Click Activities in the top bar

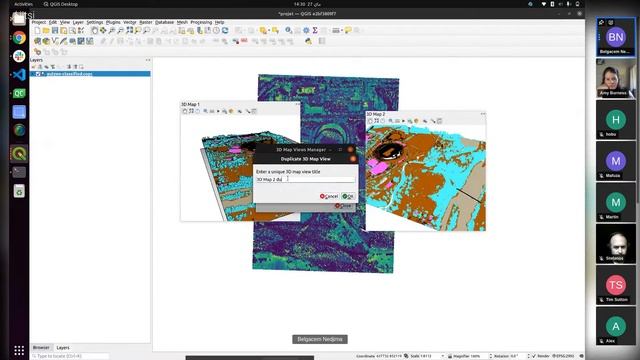click(x=23, y=4)
